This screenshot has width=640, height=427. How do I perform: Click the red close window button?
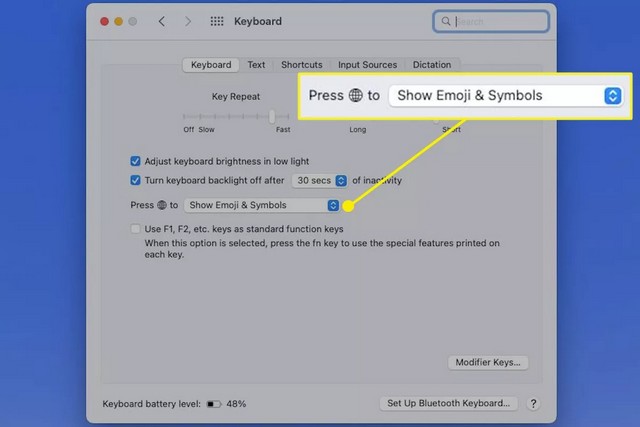pos(103,21)
